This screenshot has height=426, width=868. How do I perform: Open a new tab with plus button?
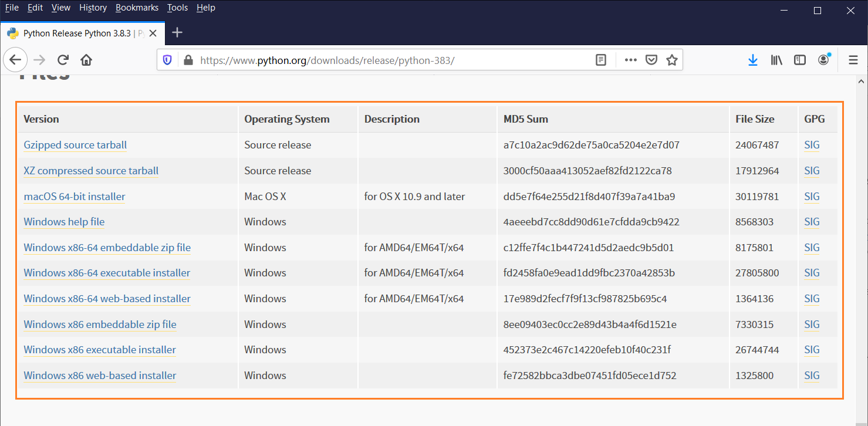(x=177, y=33)
